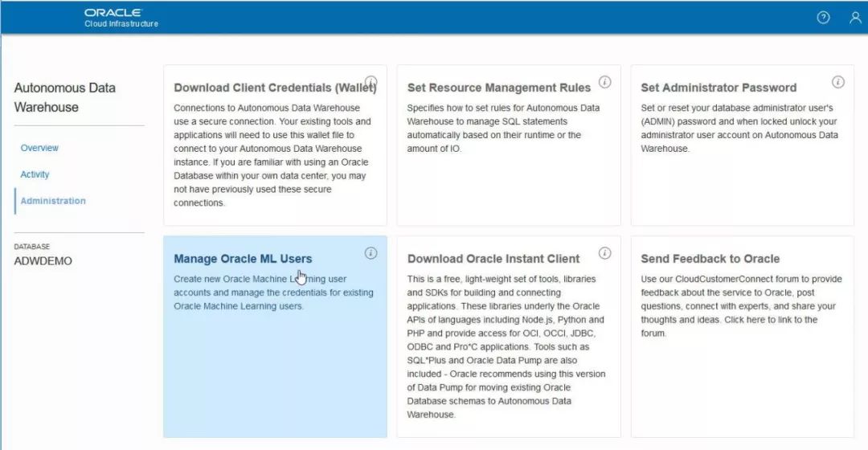Click info icon on Download Client Credentials card
The image size is (868, 450).
tap(371, 82)
